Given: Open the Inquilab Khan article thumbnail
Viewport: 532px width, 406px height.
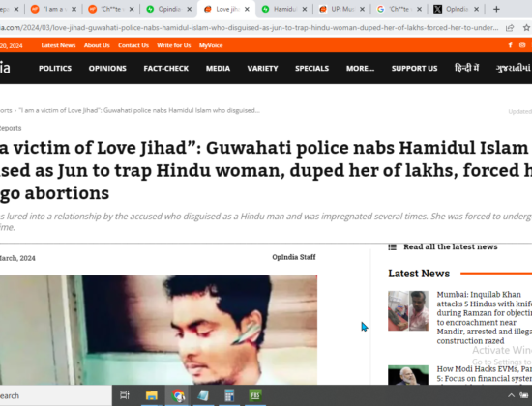Looking at the screenshot, I should click(408, 310).
